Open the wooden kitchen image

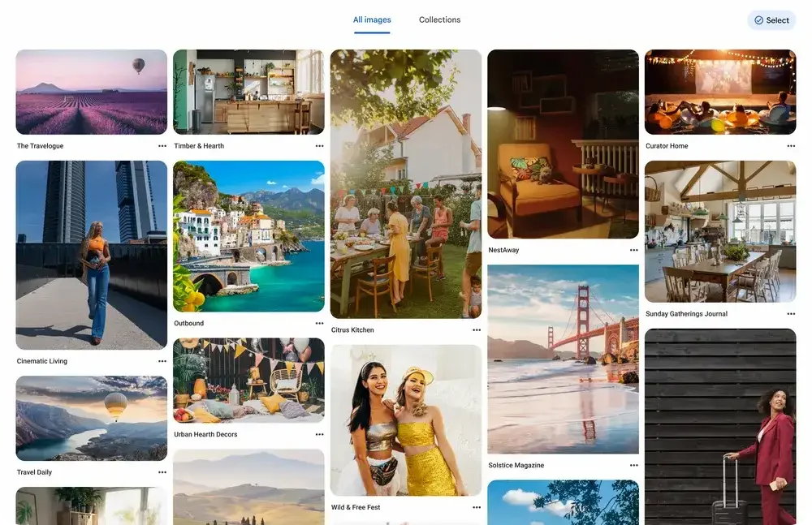[248, 93]
